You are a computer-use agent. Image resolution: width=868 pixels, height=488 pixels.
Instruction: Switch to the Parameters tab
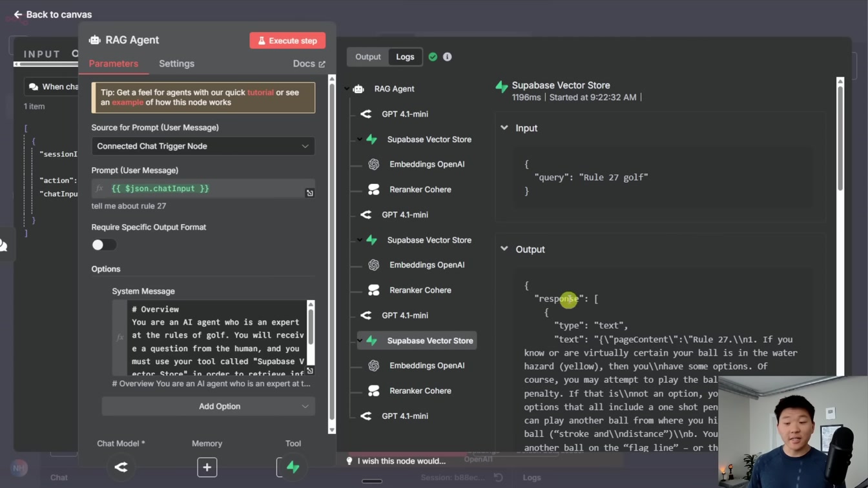coord(114,64)
